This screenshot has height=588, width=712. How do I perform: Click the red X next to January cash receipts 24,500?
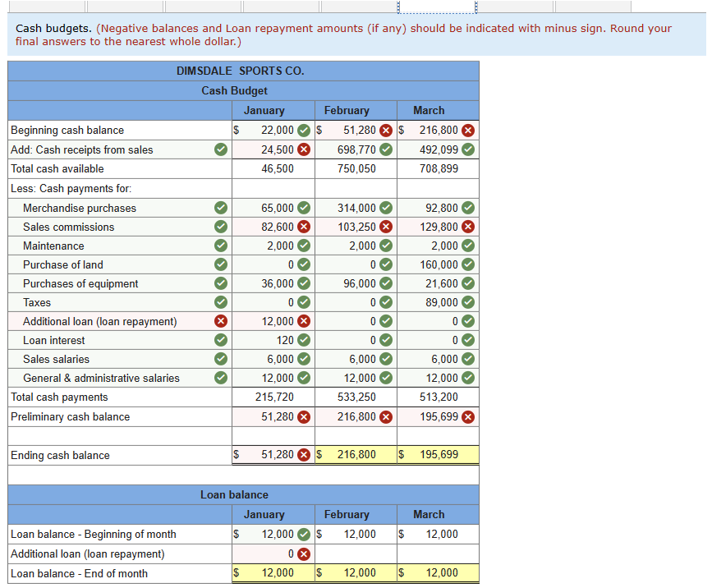point(304,149)
